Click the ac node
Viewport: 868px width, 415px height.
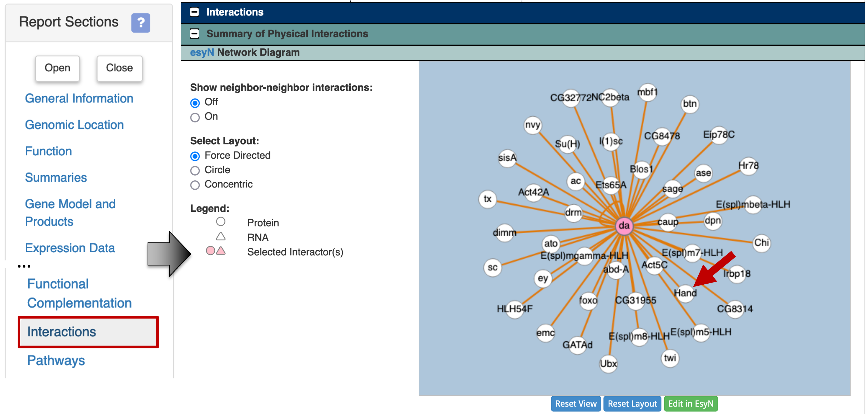(x=576, y=181)
